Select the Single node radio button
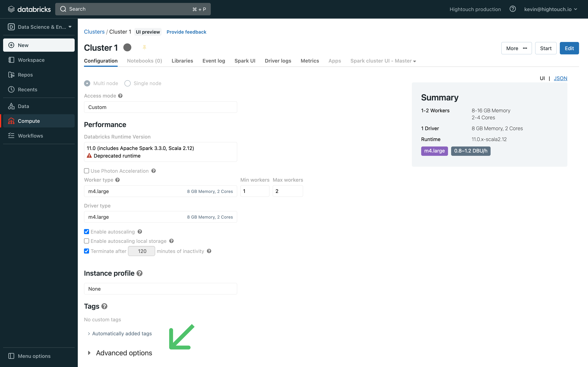Image resolution: width=588 pixels, height=367 pixels. [128, 83]
